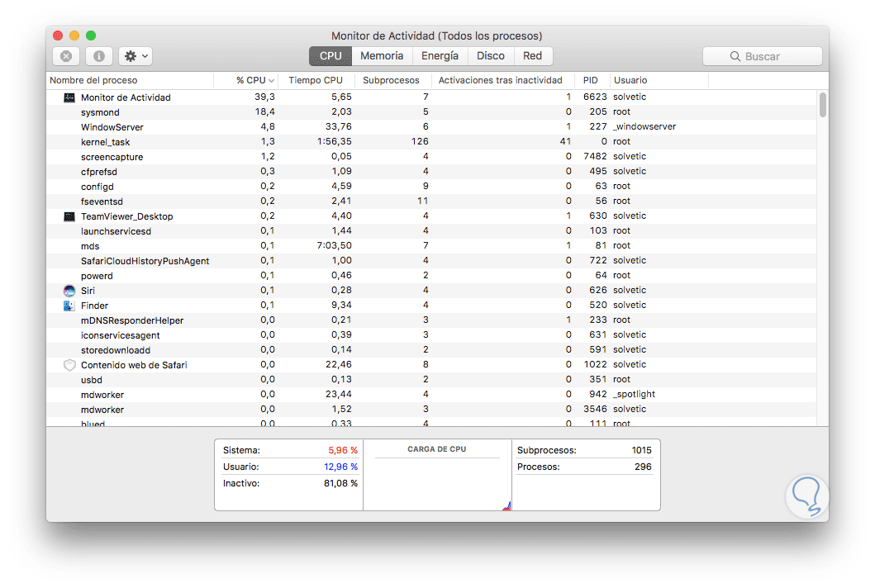Viewport: 875px width, 588px height.
Task: Sort by Tiempo CPU column header
Action: [316, 80]
